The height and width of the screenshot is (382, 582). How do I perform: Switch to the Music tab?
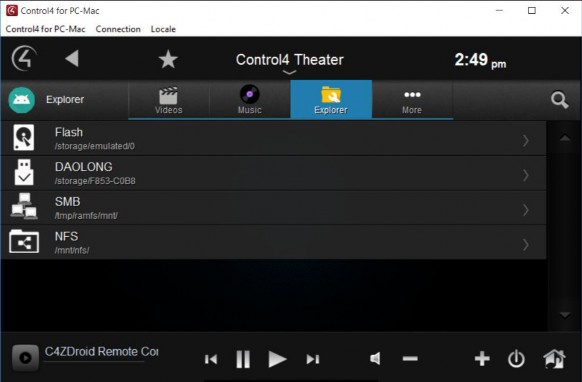click(x=249, y=100)
